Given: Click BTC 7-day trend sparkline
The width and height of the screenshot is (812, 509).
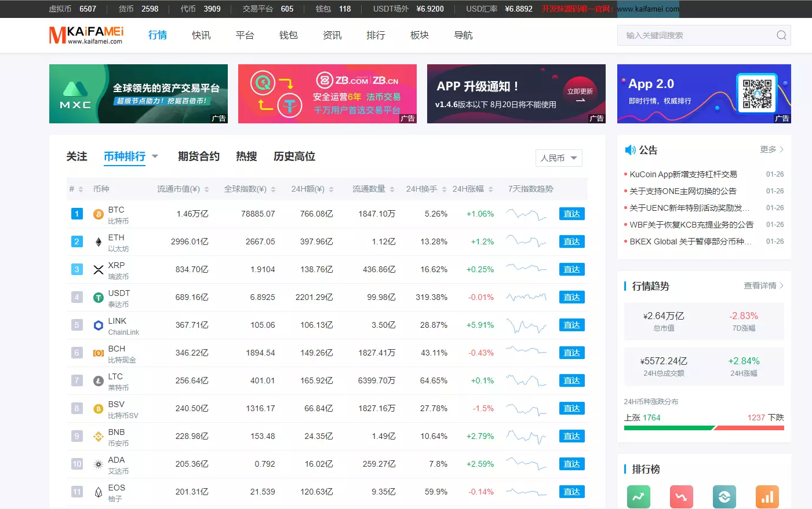Looking at the screenshot, I should click(x=526, y=215).
